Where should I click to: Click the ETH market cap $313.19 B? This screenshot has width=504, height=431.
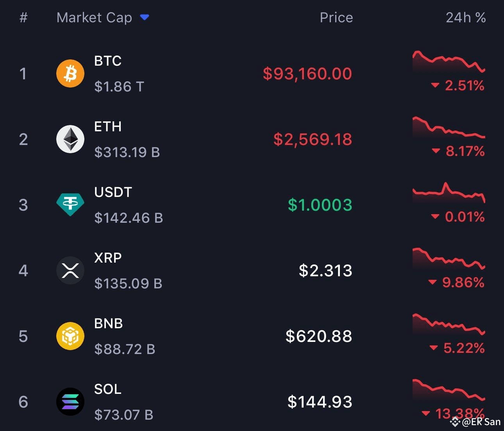coord(127,152)
